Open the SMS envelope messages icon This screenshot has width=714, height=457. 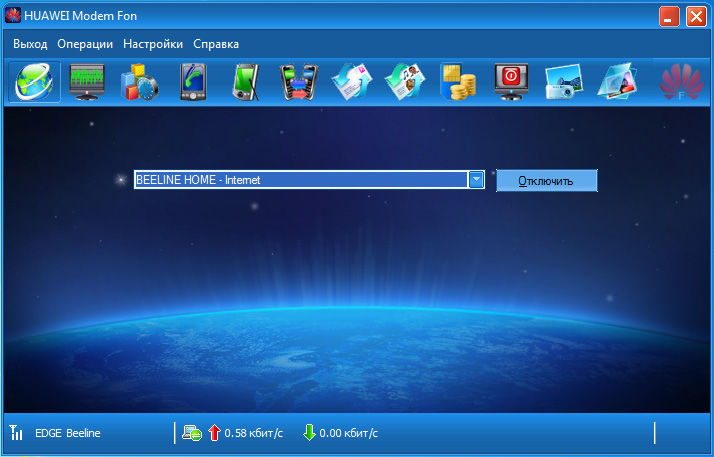click(352, 82)
